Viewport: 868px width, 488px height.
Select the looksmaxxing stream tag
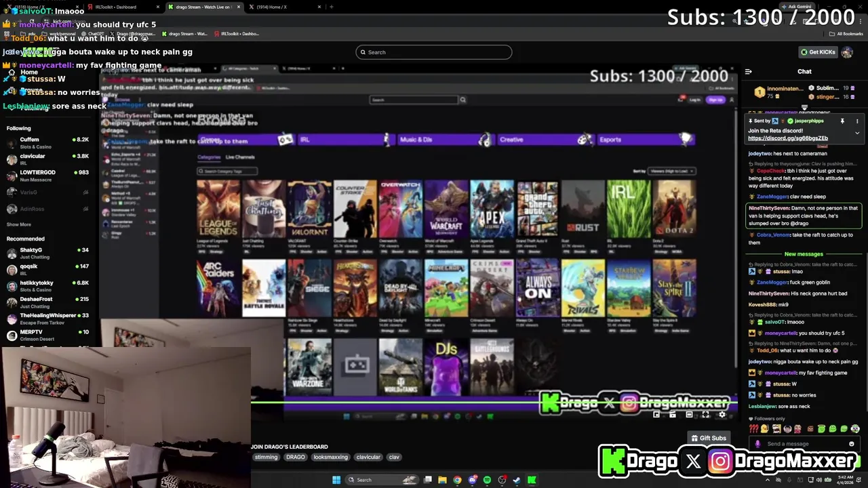pos(330,457)
